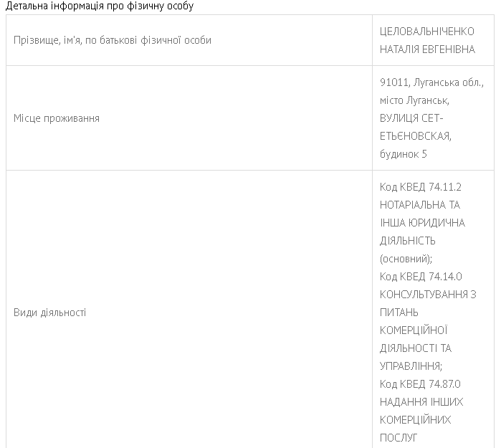The width and height of the screenshot is (501, 448).
Task: Click the text 'НАТАЛІЯ ЕВГЕНІВНА'
Action: (427, 49)
